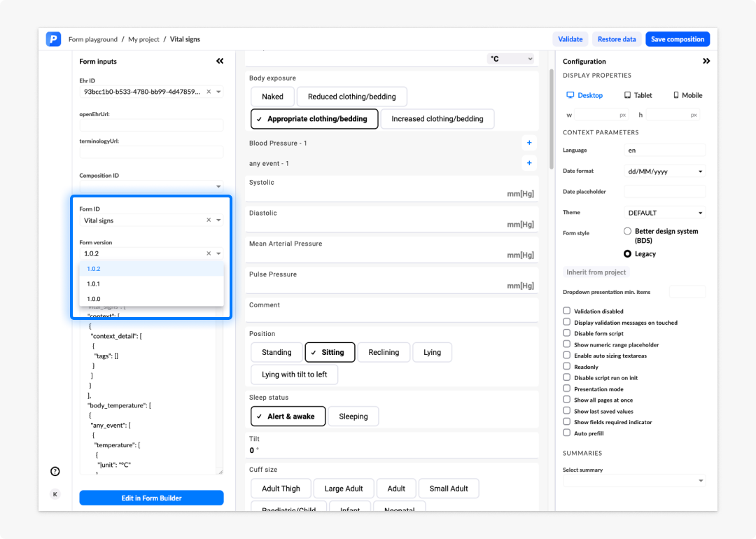Image resolution: width=756 pixels, height=539 pixels.
Task: Choose version 1.0.2 from list
Action: pos(151,269)
